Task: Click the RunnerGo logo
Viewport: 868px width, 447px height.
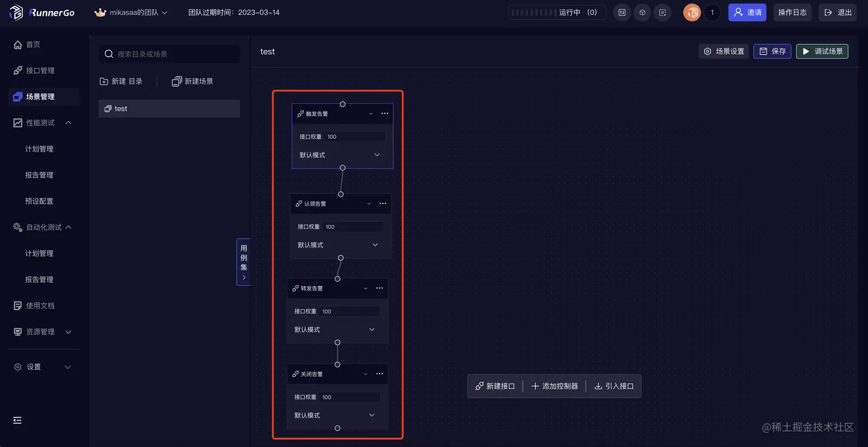Action: [42, 12]
